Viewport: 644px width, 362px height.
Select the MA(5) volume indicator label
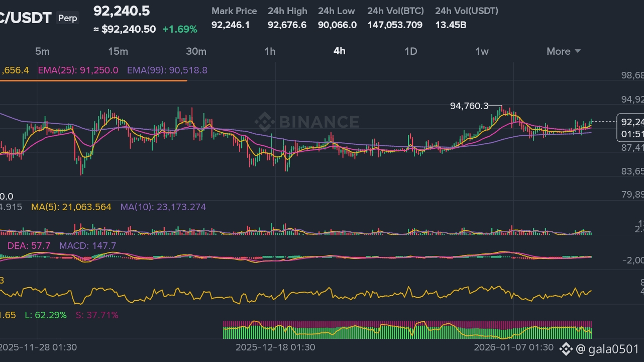click(x=71, y=207)
